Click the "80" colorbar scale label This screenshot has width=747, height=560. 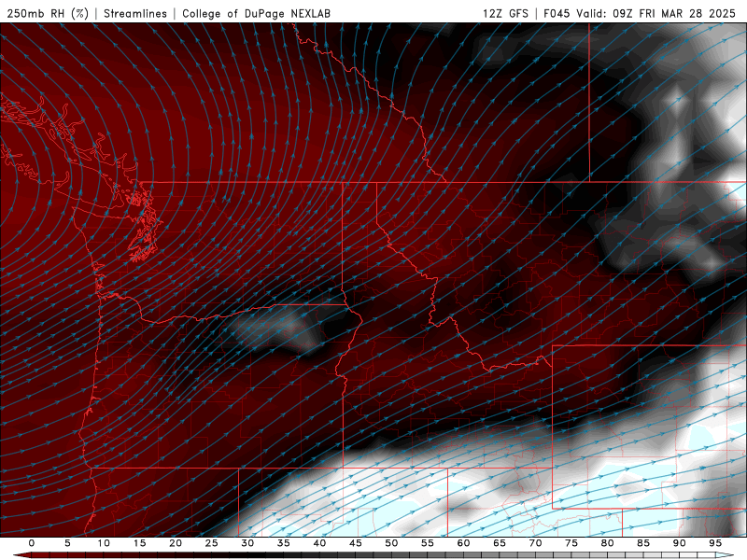tap(607, 543)
